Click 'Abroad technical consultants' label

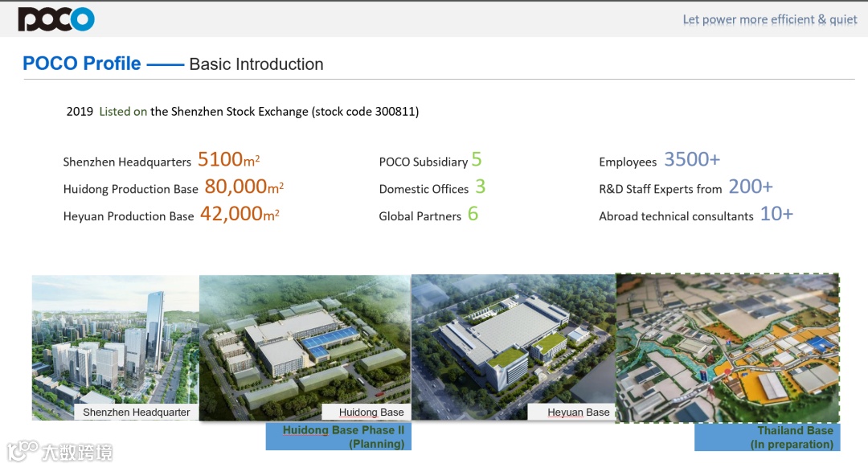676,216
